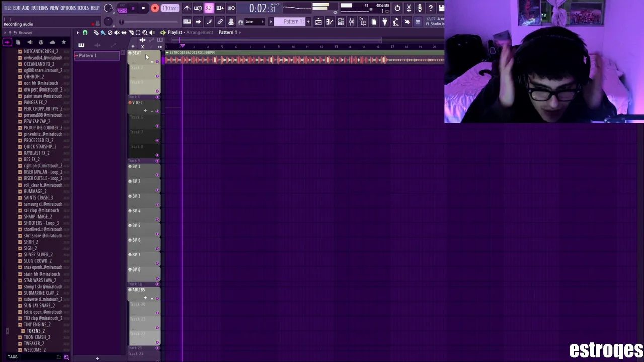The height and width of the screenshot is (362, 644).
Task: Open the TOKENS_2 folder in browser
Action: (35, 331)
